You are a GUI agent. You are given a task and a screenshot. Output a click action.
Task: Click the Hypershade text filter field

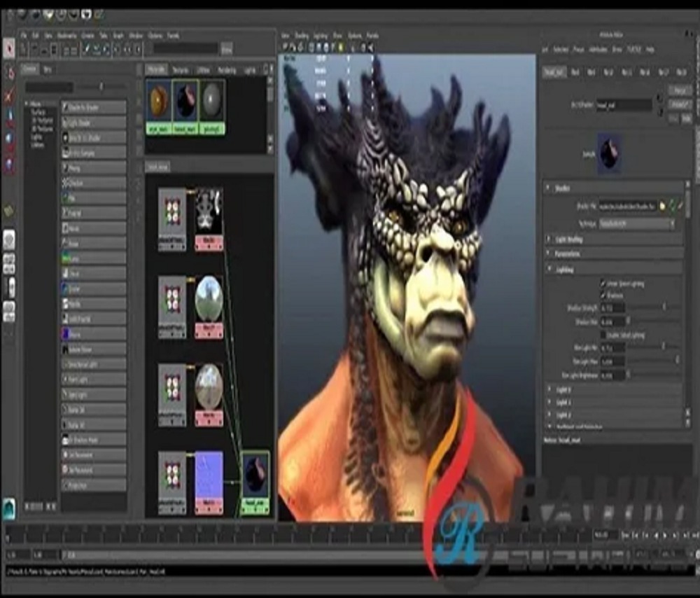coord(186,49)
